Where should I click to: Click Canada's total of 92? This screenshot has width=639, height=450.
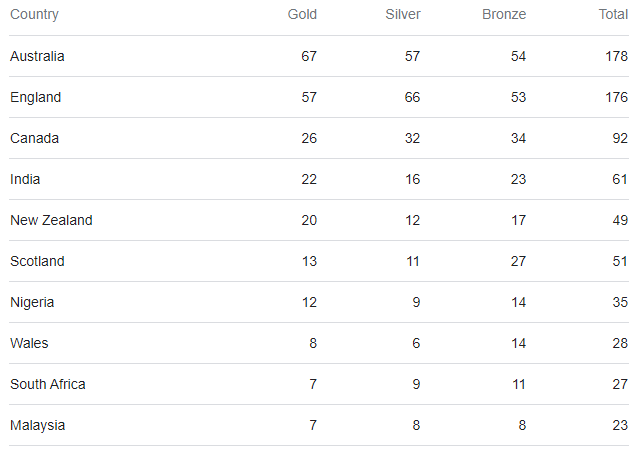click(619, 138)
